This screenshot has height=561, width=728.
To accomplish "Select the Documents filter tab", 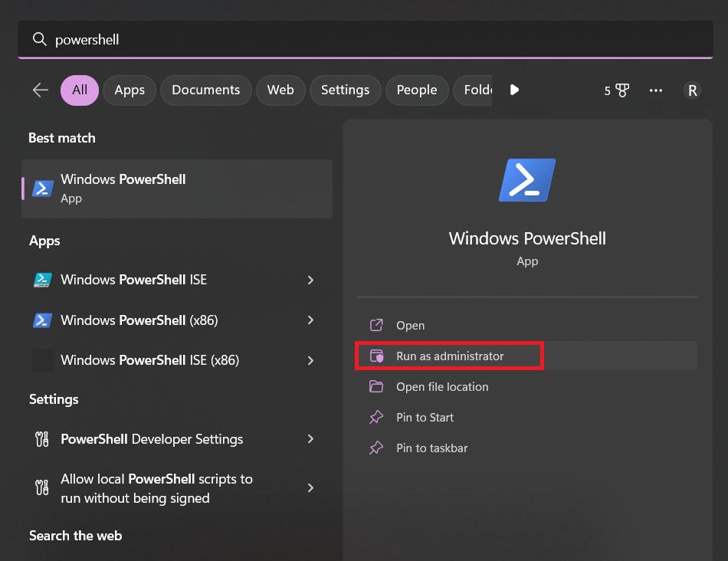I will [205, 90].
